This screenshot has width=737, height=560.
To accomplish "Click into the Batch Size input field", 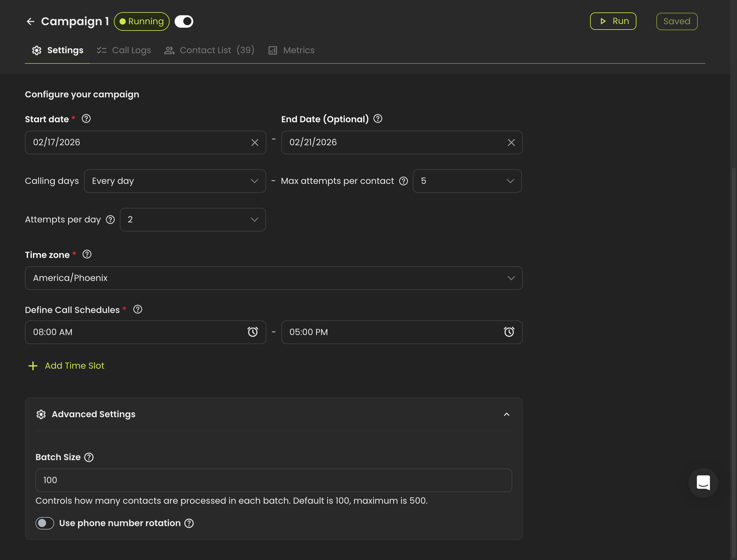I will pos(274,480).
